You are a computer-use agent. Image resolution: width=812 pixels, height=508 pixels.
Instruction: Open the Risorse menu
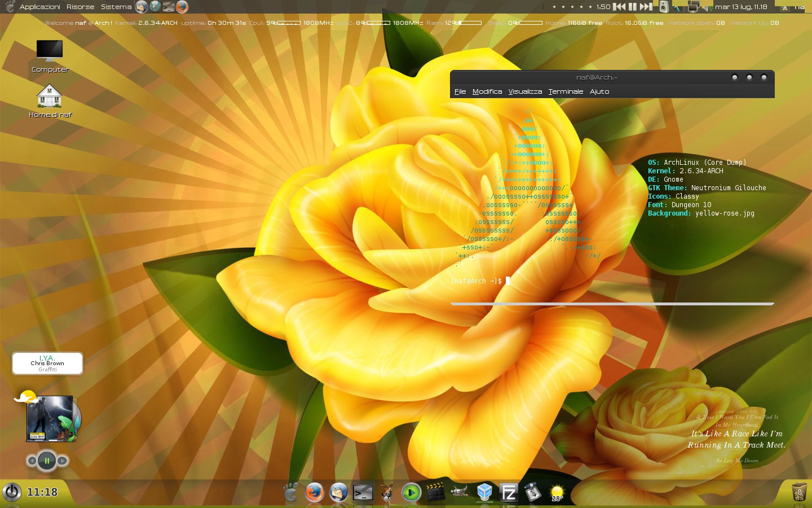click(x=80, y=7)
